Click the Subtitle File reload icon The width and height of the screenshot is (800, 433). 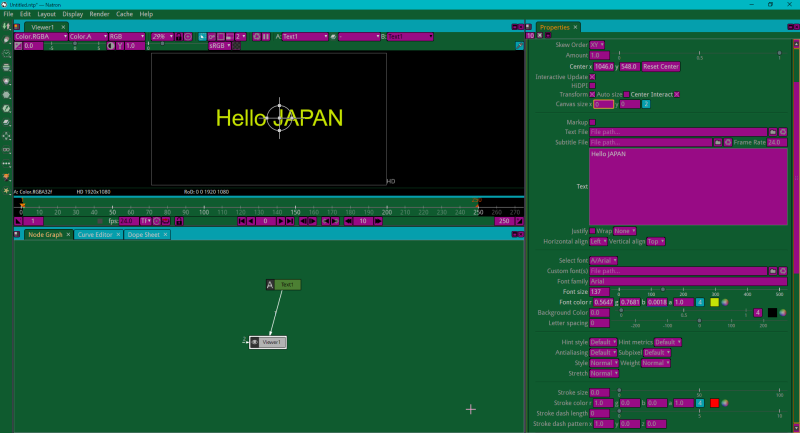(x=727, y=142)
